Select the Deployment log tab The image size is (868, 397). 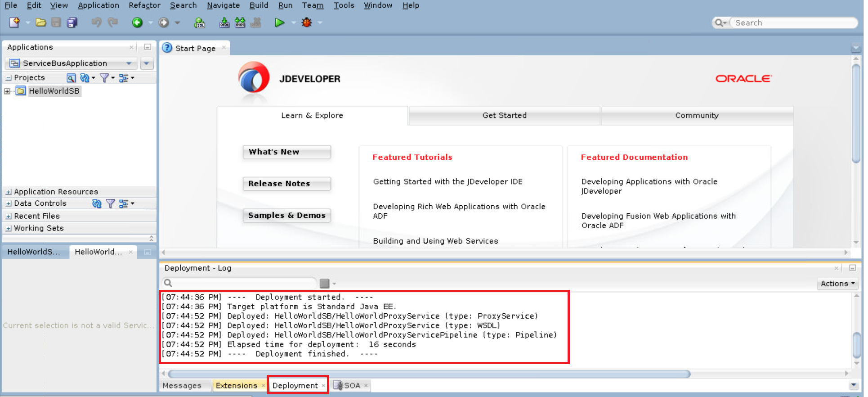(x=295, y=386)
